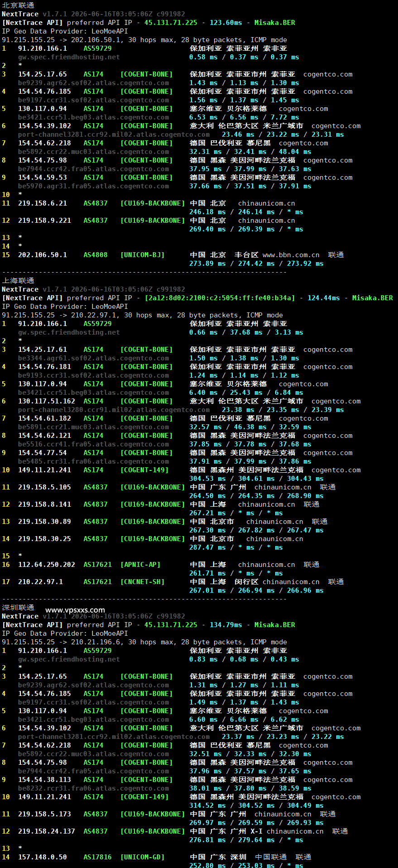Viewport: 398px width, 868px height.
Task: Select the "闵行区" district text
Action: (246, 582)
